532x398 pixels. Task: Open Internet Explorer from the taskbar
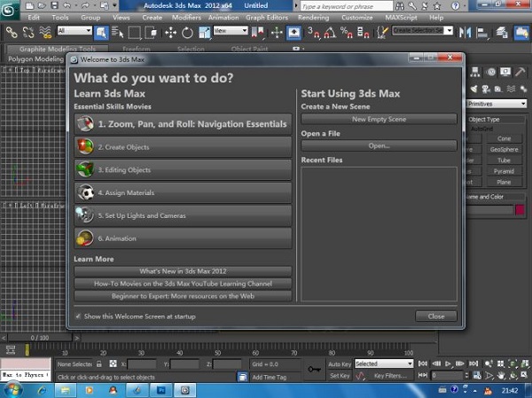click(42, 391)
